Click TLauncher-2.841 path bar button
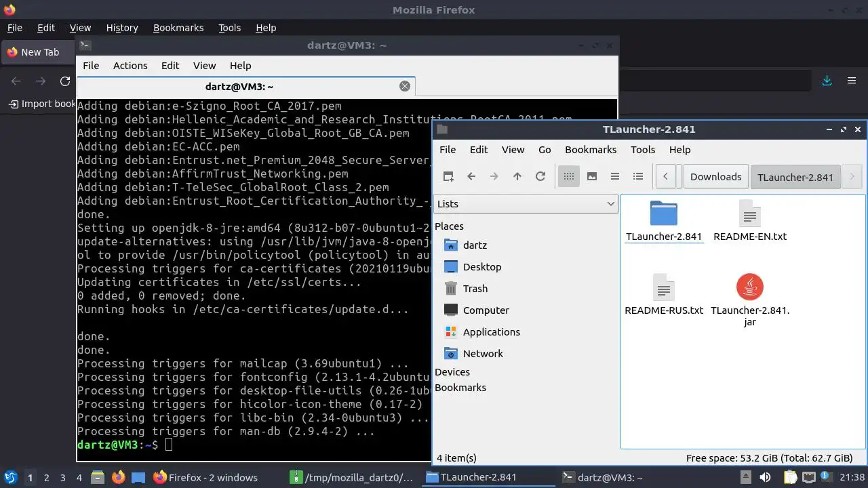This screenshot has width=868, height=488. tap(795, 177)
